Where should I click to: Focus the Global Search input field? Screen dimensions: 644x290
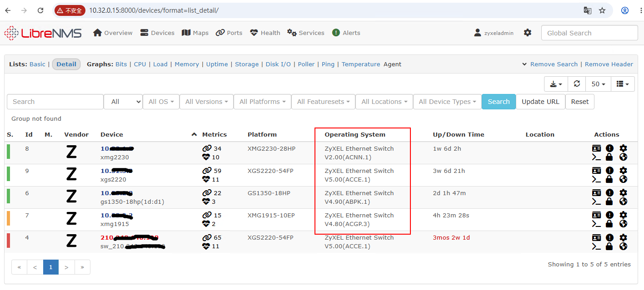(x=589, y=33)
